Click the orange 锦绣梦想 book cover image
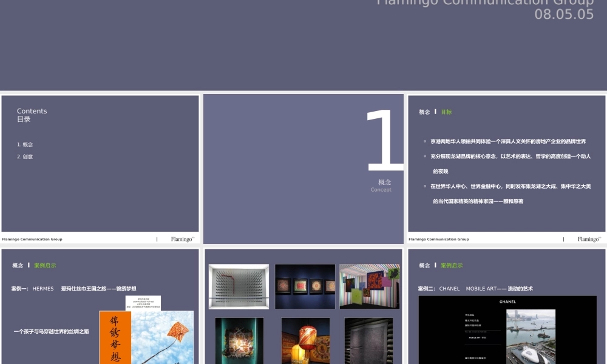This screenshot has height=364, width=607. click(x=115, y=340)
